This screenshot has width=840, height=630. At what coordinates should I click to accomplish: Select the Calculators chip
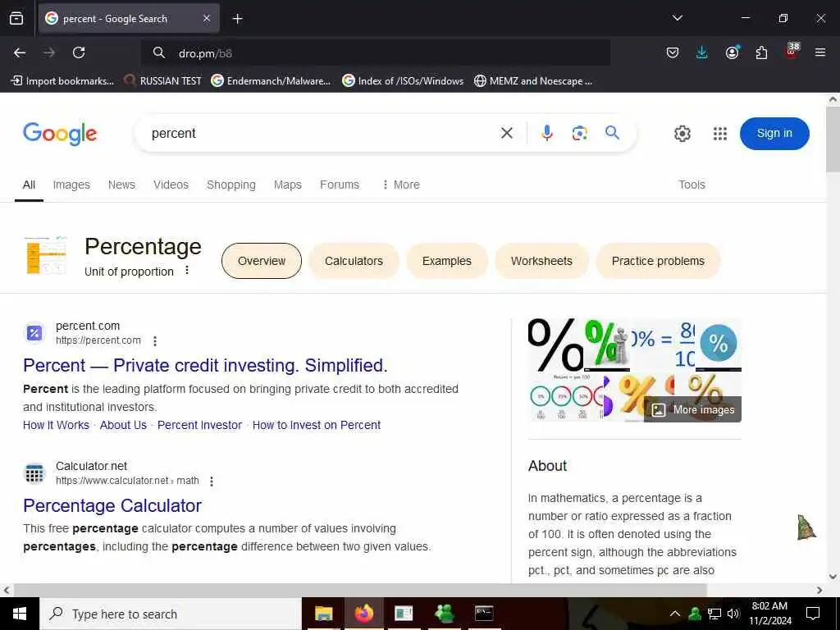coord(354,261)
